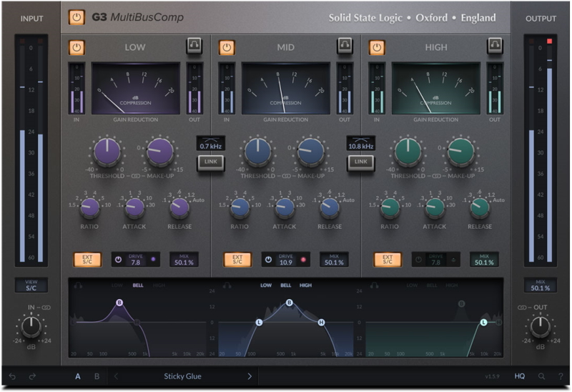Image resolution: width=572 pixels, height=392 pixels.
Task: Open the Sticky Glue preset menu
Action: 182,376
